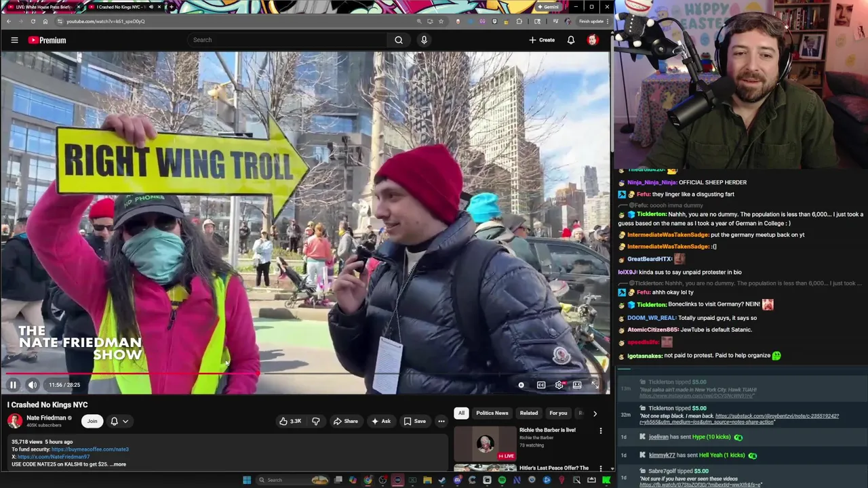Click DOOM_WR_REAL username in chat
The image size is (868, 488).
(652, 318)
